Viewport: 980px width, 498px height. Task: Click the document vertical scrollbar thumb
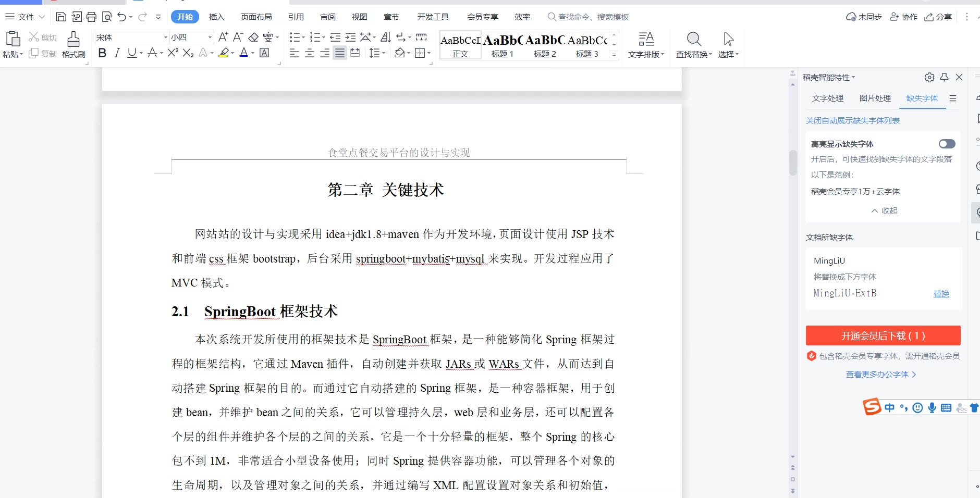(793, 163)
